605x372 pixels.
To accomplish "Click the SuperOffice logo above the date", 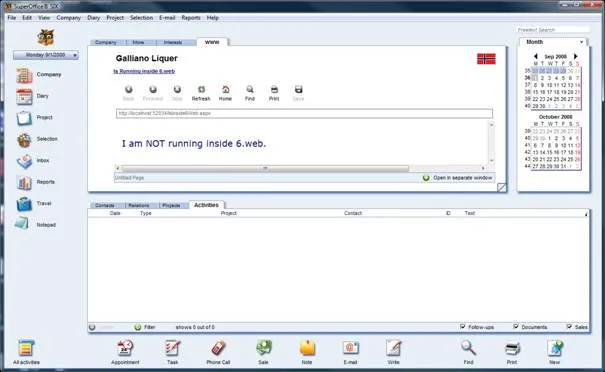I will coord(45,37).
